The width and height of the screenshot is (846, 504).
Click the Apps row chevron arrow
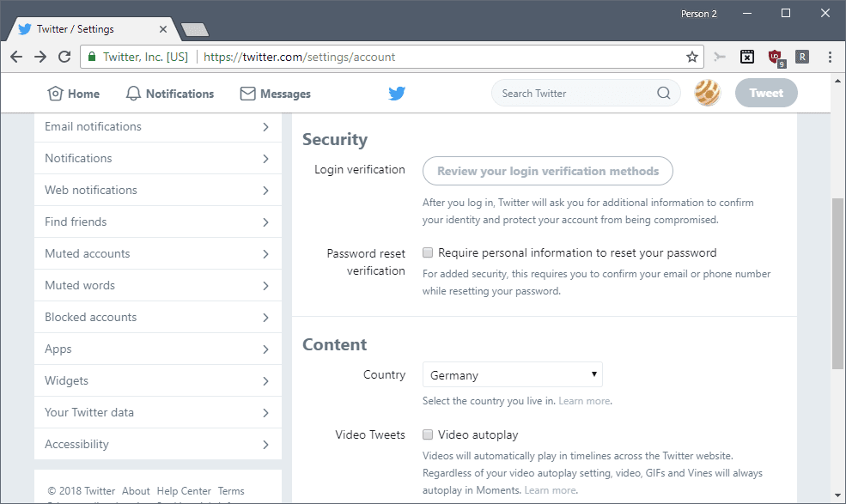[x=265, y=349]
